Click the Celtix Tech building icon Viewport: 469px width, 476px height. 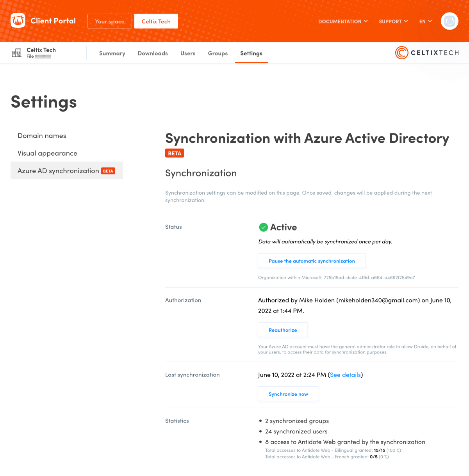click(x=17, y=53)
